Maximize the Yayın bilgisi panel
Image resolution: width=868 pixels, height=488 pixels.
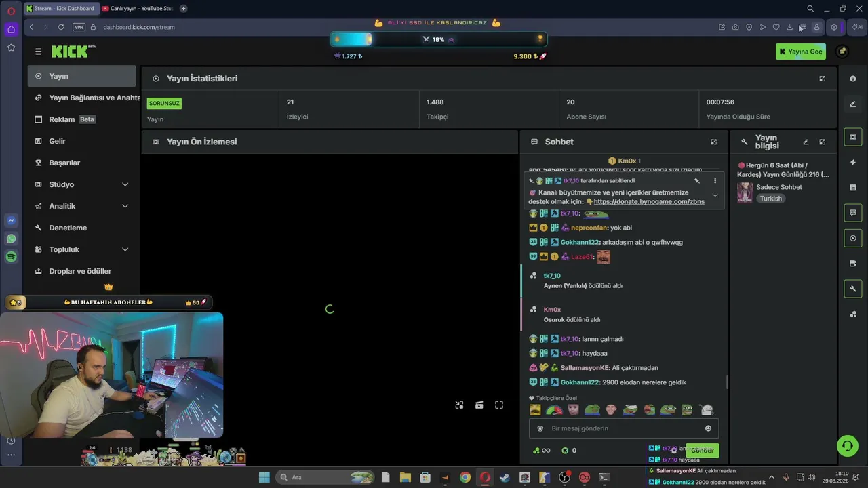822,142
